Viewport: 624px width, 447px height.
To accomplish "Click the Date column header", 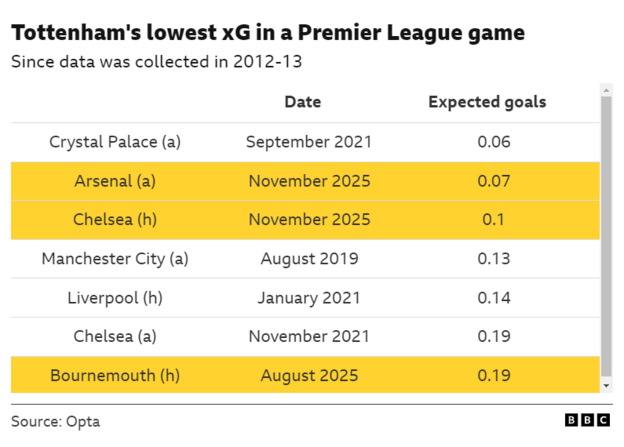I will (x=303, y=102).
